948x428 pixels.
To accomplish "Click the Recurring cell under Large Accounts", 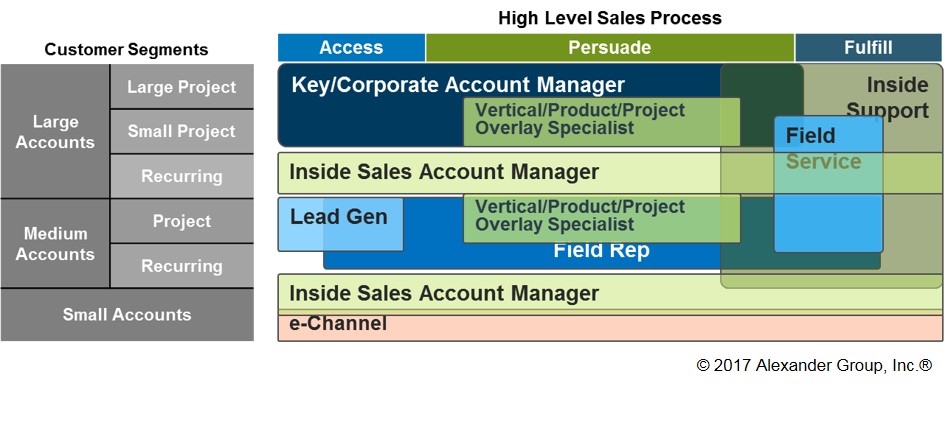I will click(181, 176).
